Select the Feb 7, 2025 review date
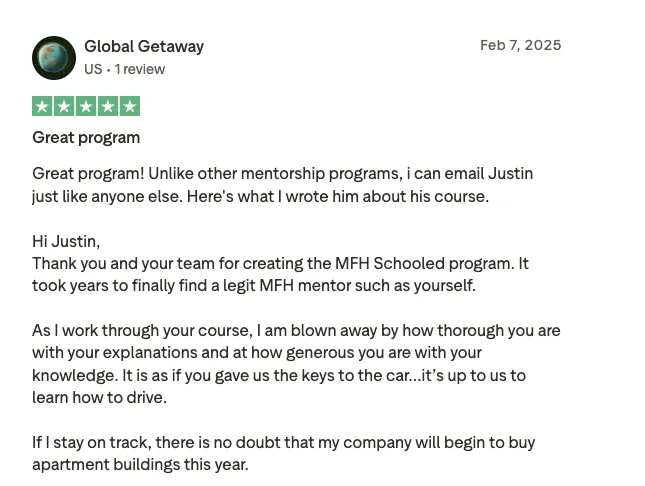 coord(520,45)
